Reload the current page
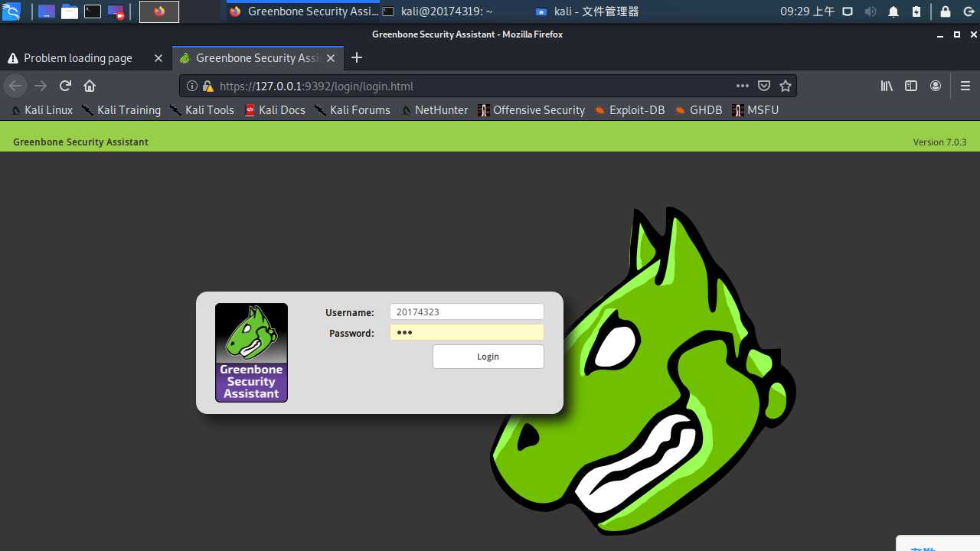The width and height of the screenshot is (980, 551). (65, 86)
